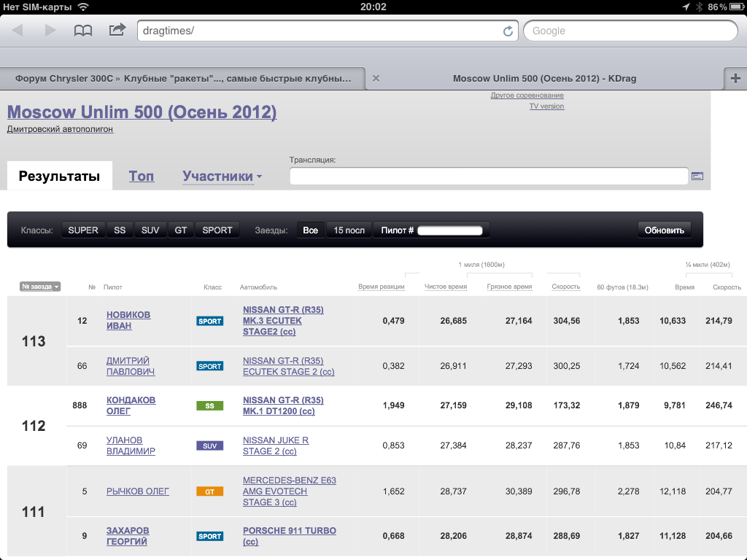Open the 'Другое соревнование' link
Image resolution: width=747 pixels, height=560 pixels.
click(527, 96)
